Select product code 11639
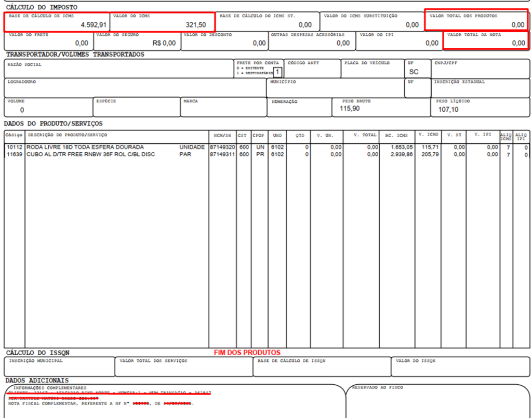The height and width of the screenshot is (418, 532). point(14,154)
